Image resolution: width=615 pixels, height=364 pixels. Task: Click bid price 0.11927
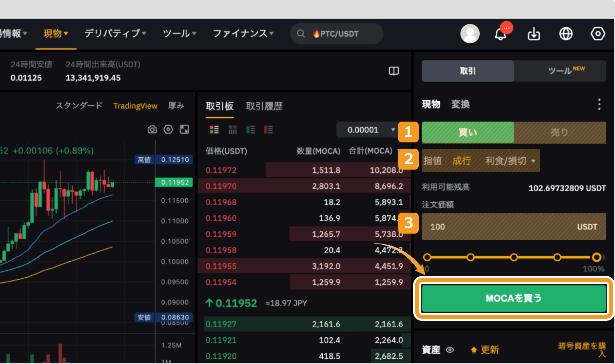221,324
